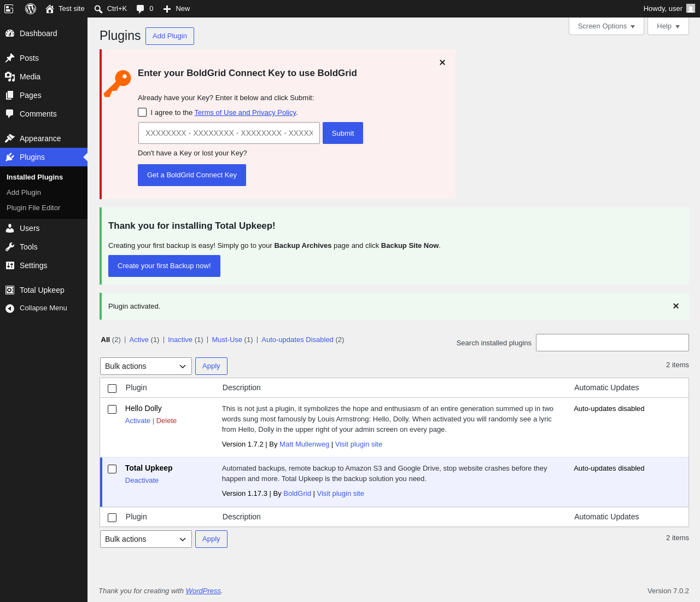Delete the Hello Dolly plugin
The image size is (700, 602).
[x=166, y=421]
